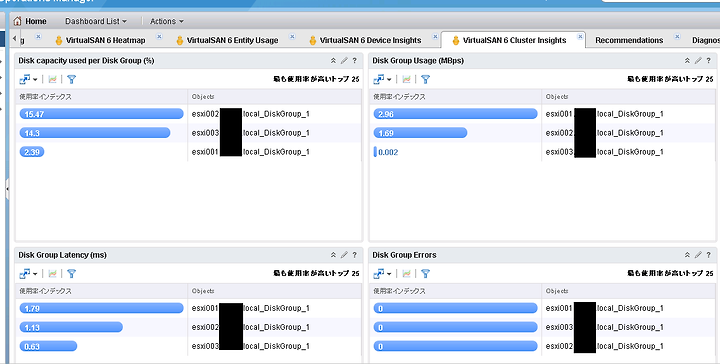Close the VirtualSAN 6 Device Insights tab
Image resolution: width=720 pixels, height=364 pixels.
[x=435, y=36]
